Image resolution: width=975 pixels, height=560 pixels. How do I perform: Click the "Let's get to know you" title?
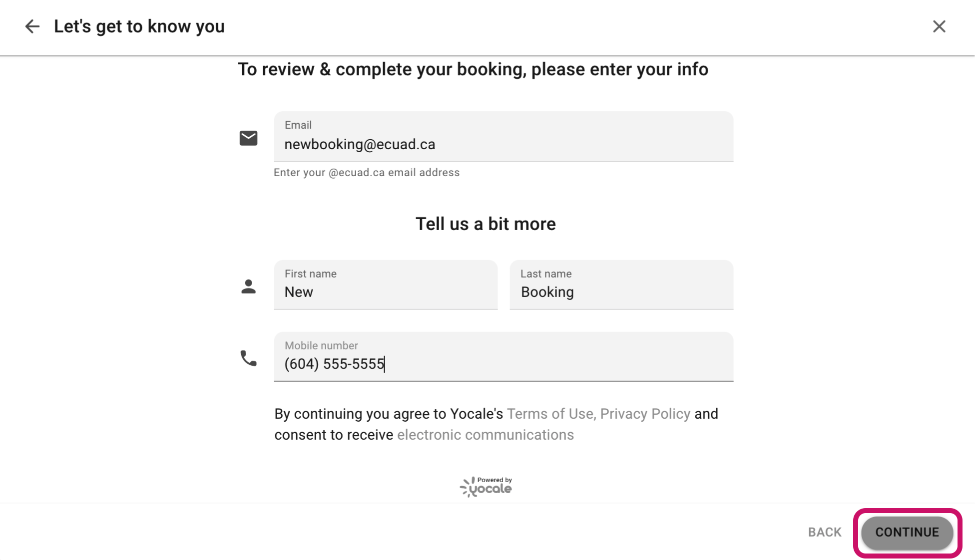coord(139,26)
